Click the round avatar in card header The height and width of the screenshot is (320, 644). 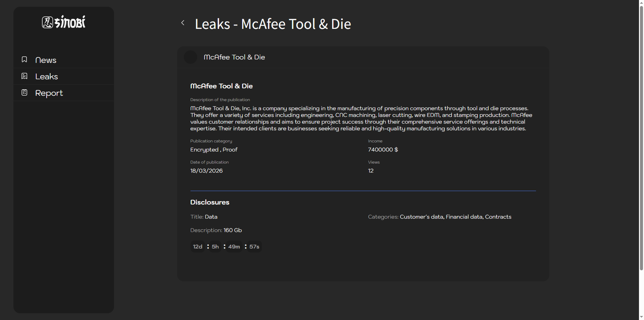click(x=191, y=57)
